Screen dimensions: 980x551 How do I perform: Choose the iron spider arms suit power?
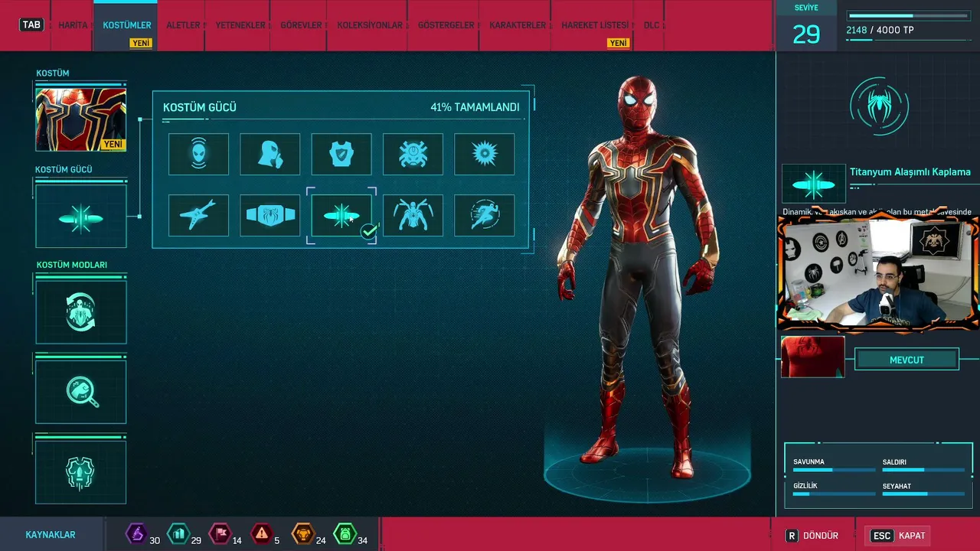tap(413, 216)
